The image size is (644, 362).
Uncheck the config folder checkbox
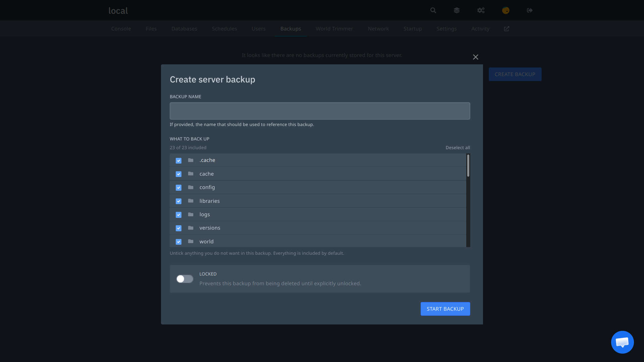point(178,188)
